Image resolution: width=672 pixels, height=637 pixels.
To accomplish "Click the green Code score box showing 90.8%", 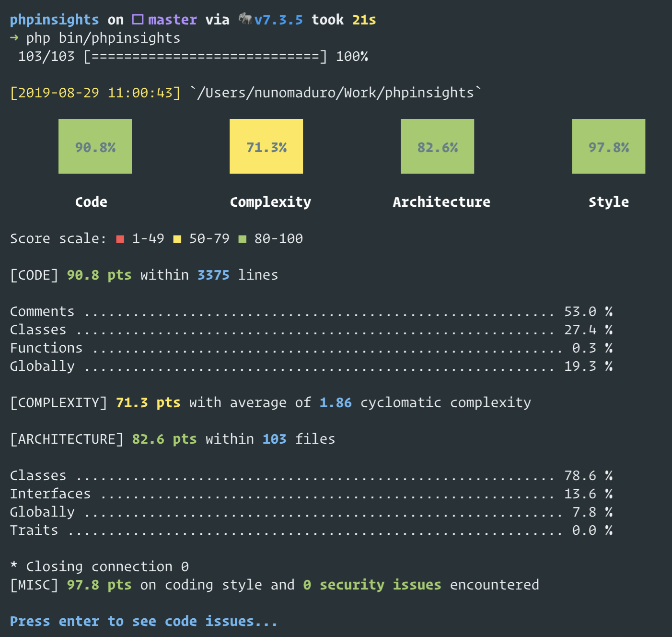I will click(94, 146).
